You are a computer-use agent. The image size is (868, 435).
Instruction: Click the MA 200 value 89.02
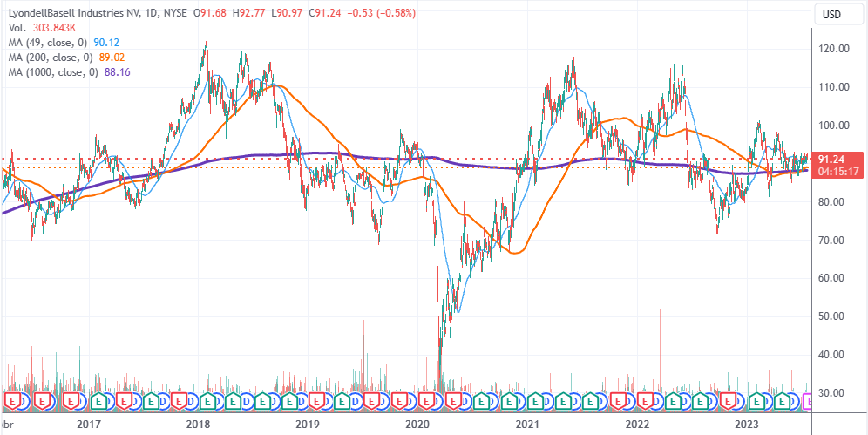112,57
